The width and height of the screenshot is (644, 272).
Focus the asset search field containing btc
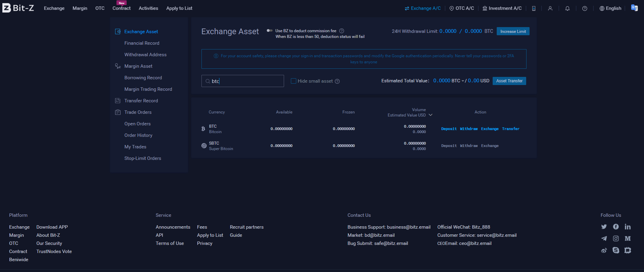point(243,81)
